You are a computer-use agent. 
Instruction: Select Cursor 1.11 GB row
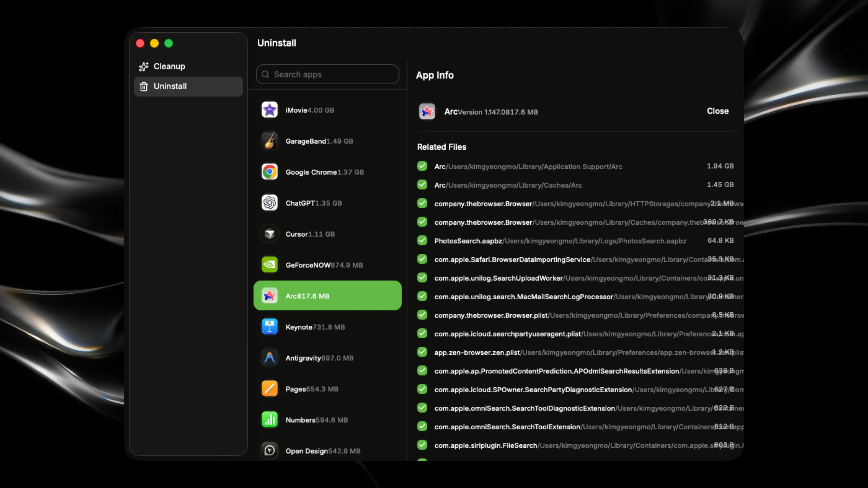[327, 234]
